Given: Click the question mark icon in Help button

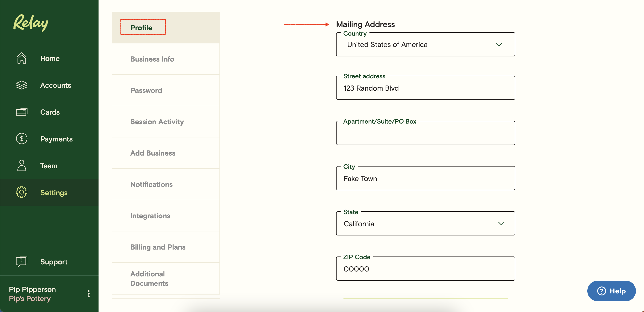Looking at the screenshot, I should [601, 291].
